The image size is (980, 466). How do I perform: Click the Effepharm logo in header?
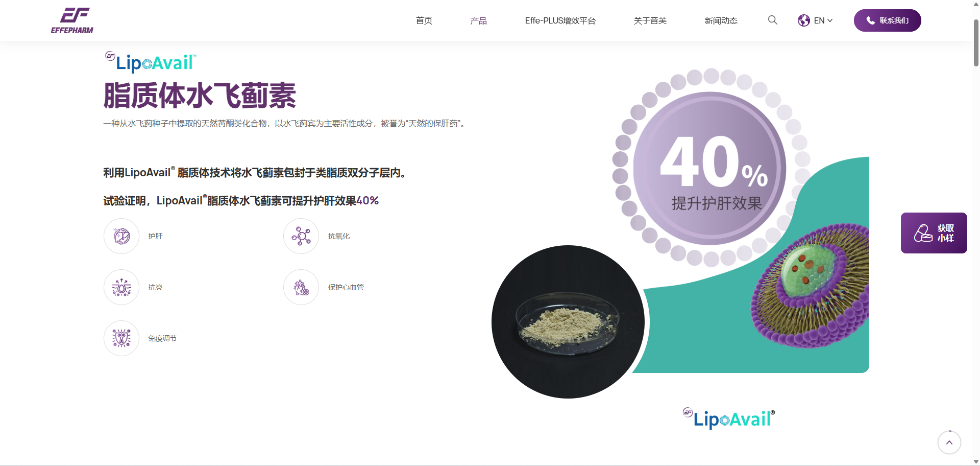[x=72, y=20]
